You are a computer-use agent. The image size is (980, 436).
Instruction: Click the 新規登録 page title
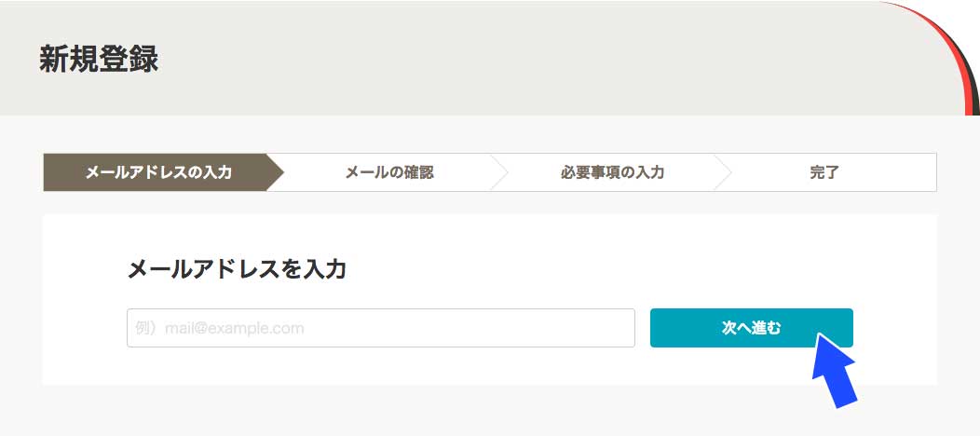[99, 61]
